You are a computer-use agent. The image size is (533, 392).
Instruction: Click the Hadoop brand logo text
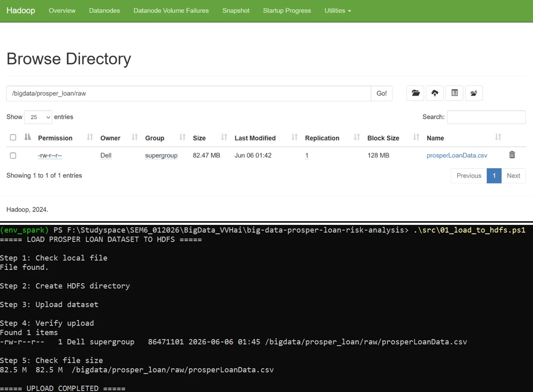(21, 10)
